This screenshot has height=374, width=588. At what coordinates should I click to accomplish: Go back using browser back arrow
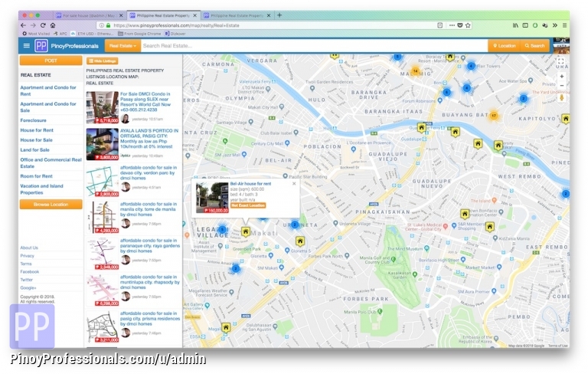pos(23,25)
